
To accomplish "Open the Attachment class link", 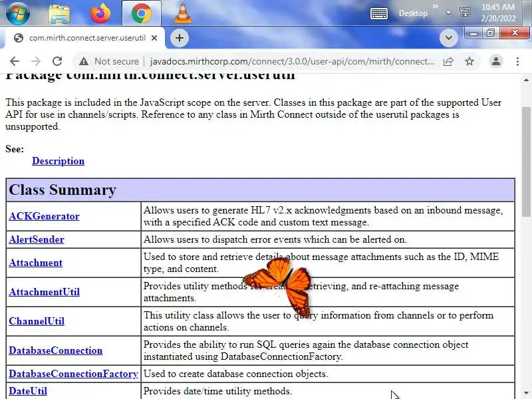I will (x=36, y=263).
